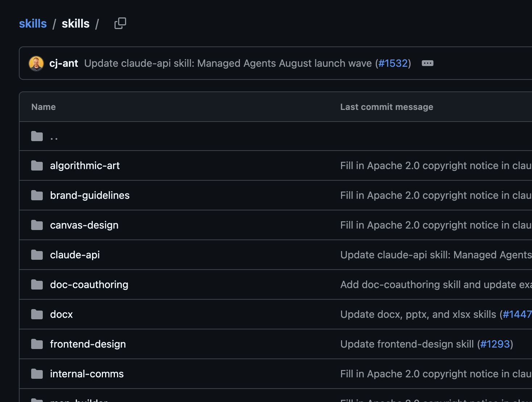Open the docx folder
The height and width of the screenshot is (402, 532).
tap(62, 314)
